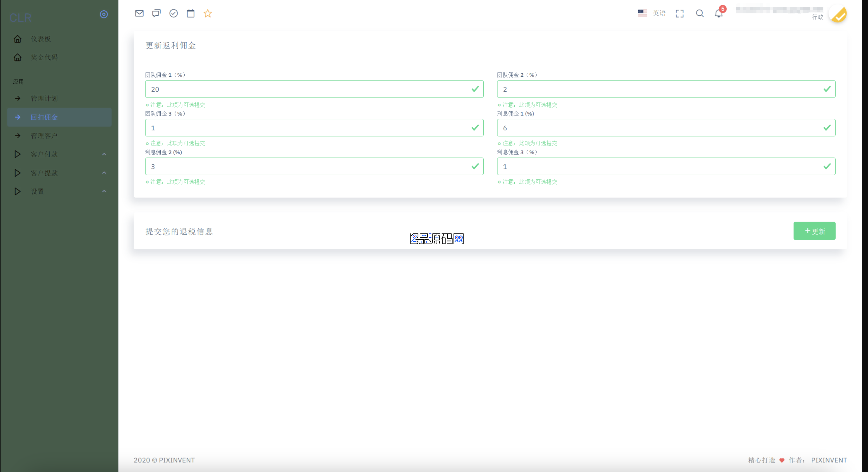
Task: Focus 利息佣金 1 input field
Action: [666, 128]
